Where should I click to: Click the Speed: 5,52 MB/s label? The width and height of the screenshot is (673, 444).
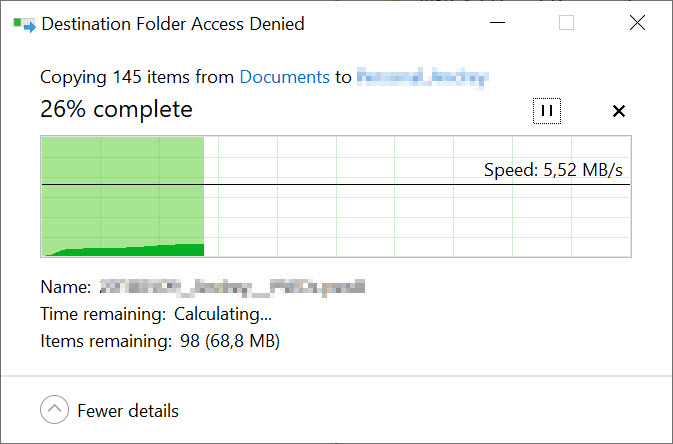point(553,170)
